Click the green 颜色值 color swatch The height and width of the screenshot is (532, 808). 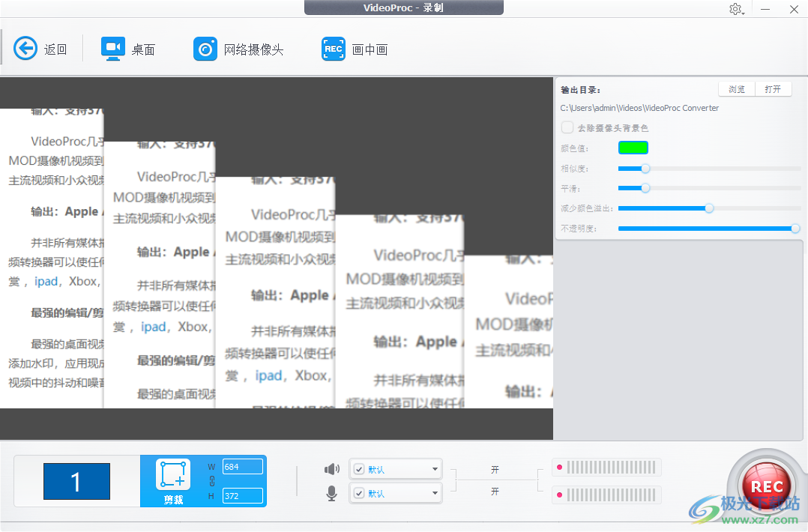click(633, 148)
